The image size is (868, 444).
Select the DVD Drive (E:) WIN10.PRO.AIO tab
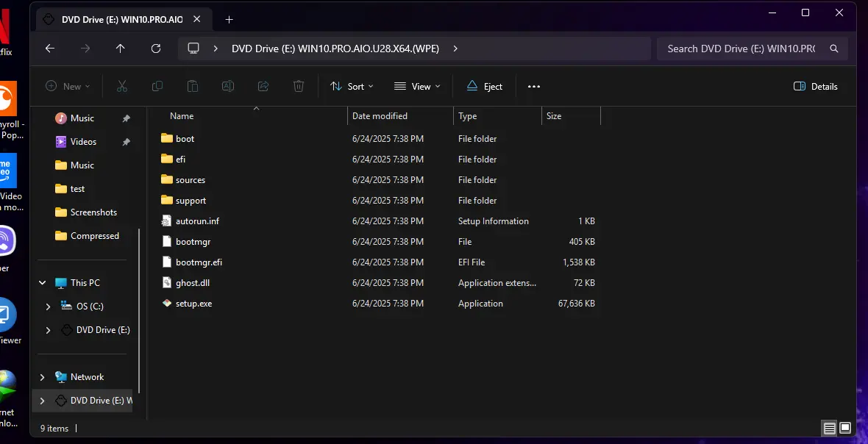(x=122, y=19)
